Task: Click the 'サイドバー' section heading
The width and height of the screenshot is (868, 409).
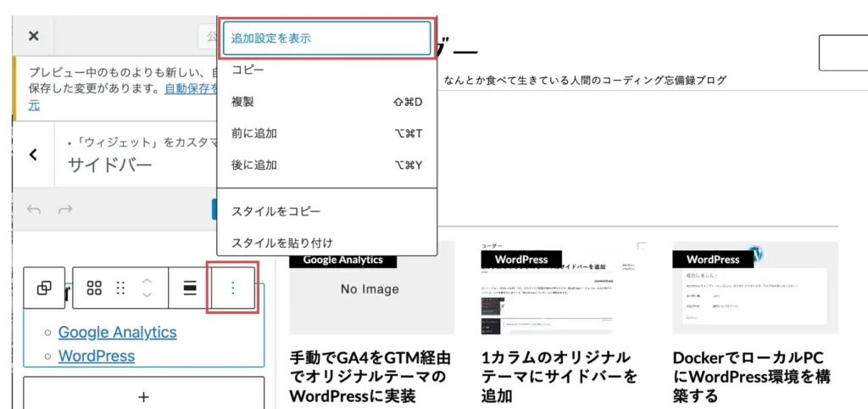Action: click(x=109, y=165)
